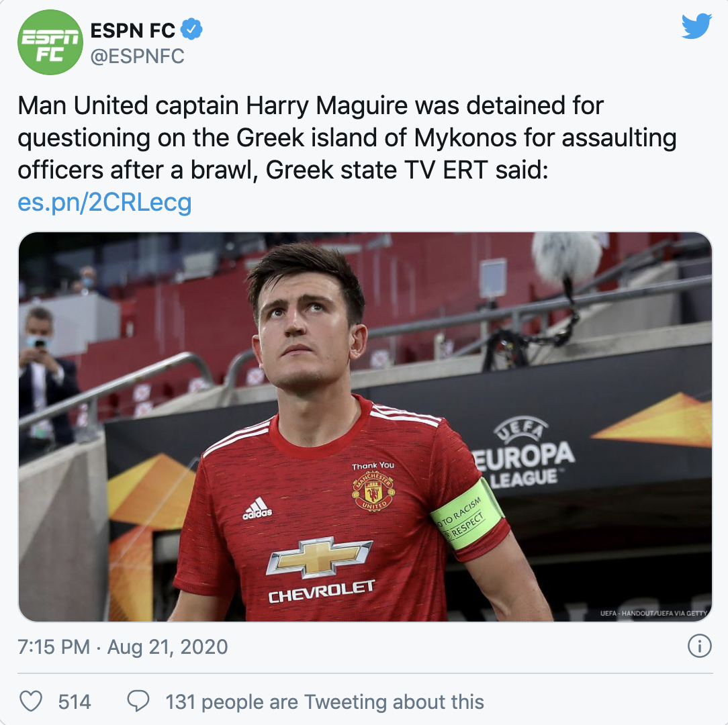Open "131 people are Tweeting about this"

pyautogui.click(x=324, y=702)
